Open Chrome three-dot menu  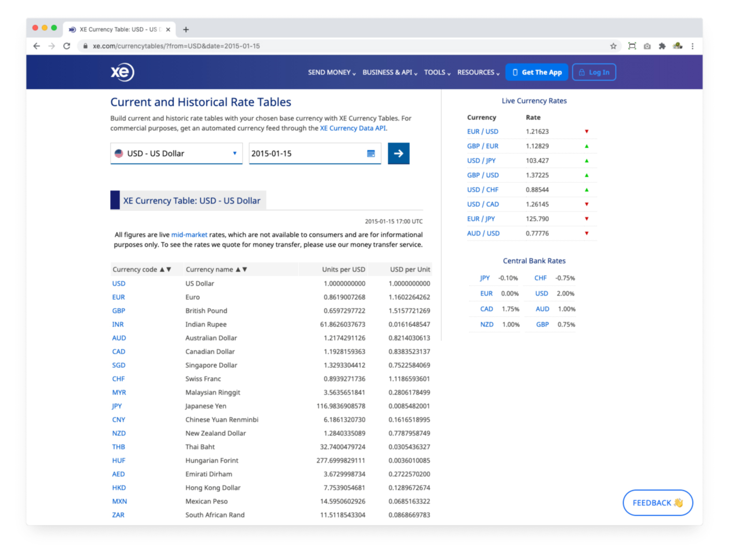pyautogui.click(x=692, y=46)
